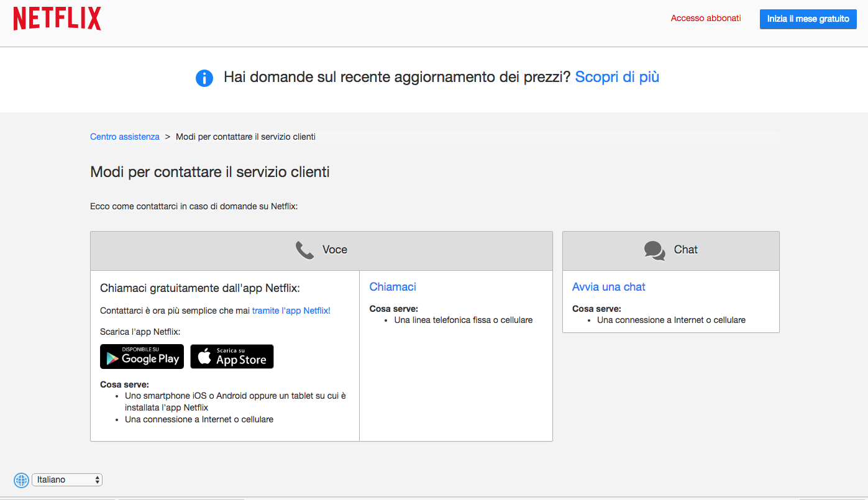Open the App Store download badge
This screenshot has height=500, width=868.
click(x=232, y=357)
